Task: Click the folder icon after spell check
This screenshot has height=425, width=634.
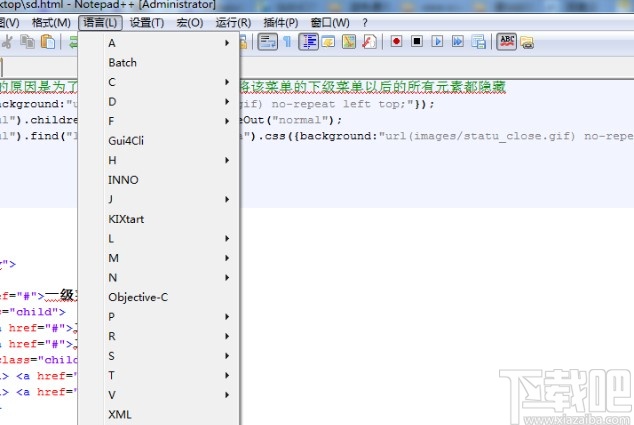Action: tap(527, 42)
